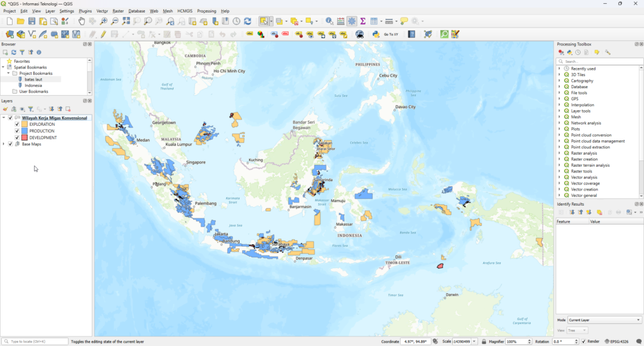Click the Go To XY plugin button
Screen dimensions: 644x346
point(391,34)
